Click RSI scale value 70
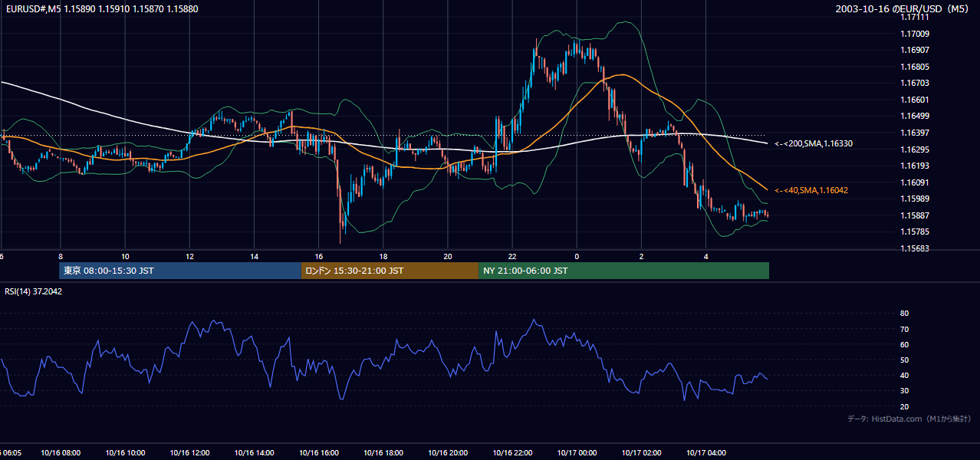980x460 pixels. (905, 329)
